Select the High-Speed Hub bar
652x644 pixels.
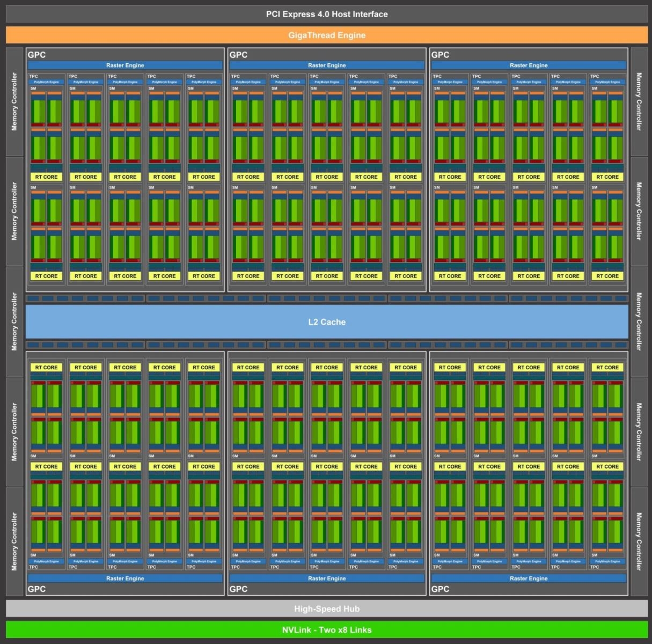pos(326,609)
